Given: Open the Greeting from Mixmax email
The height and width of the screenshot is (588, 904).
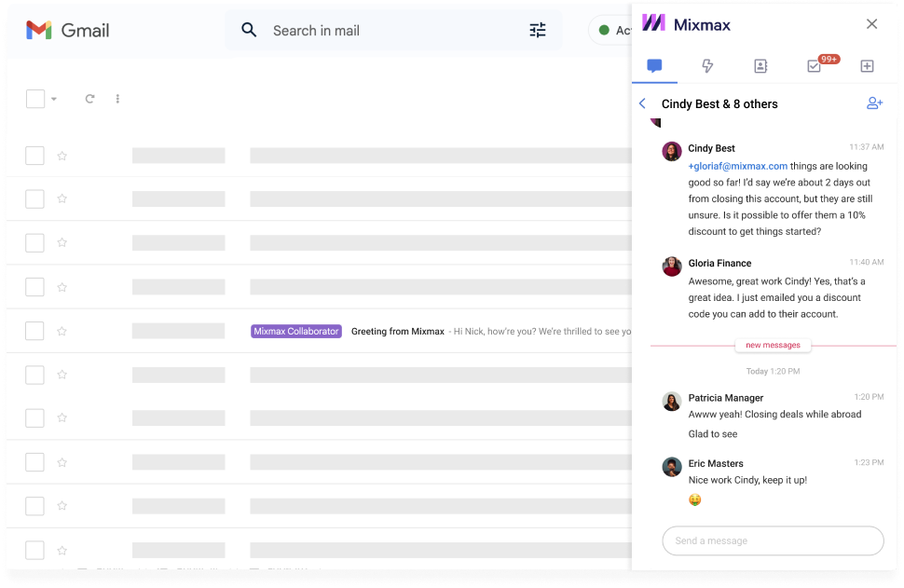Looking at the screenshot, I should tap(398, 331).
